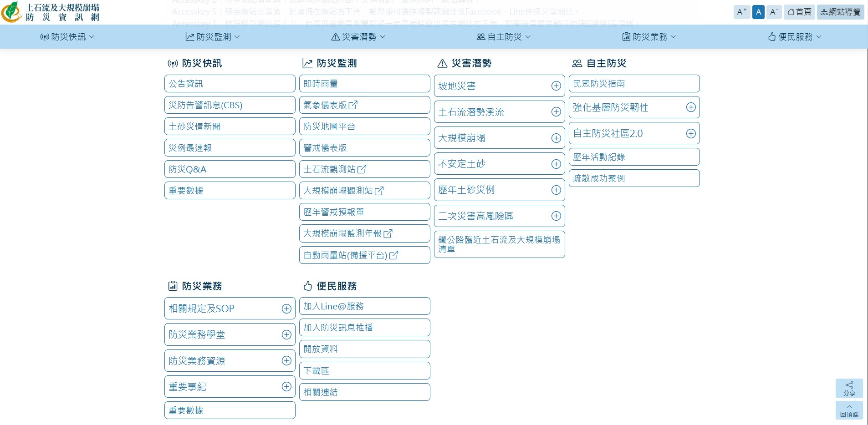Click the site logo in the header
The image size is (868, 425).
[51, 12]
